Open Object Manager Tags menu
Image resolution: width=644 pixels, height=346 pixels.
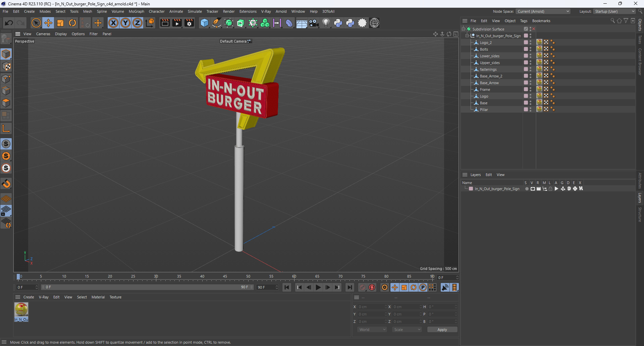tap(524, 21)
